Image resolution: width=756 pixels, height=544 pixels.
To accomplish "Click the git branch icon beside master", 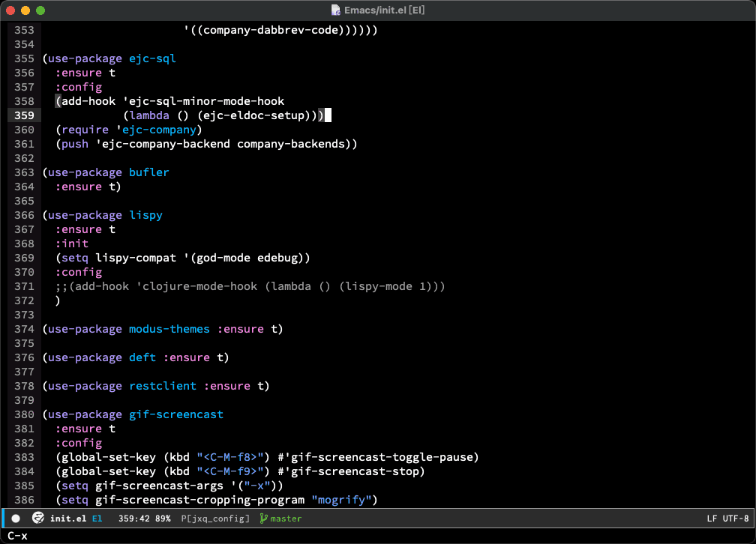I will 263,519.
